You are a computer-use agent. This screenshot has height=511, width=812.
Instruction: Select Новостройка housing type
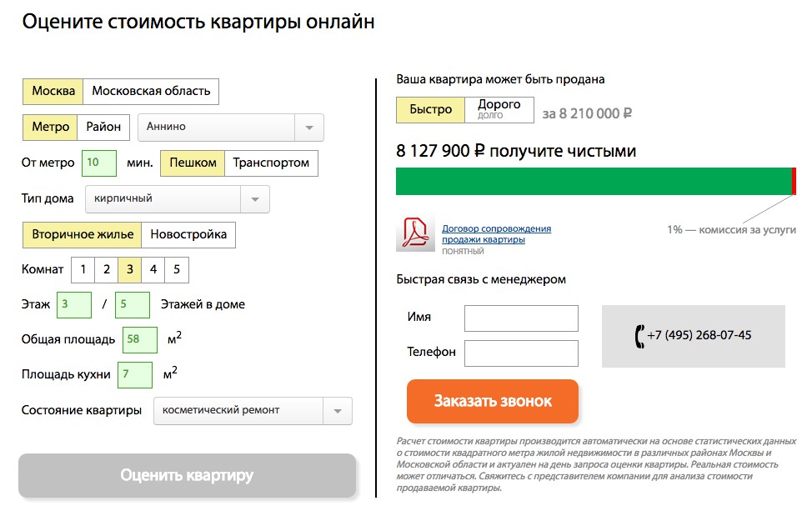click(188, 235)
